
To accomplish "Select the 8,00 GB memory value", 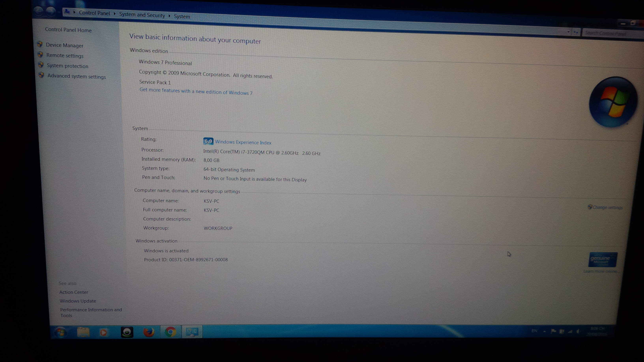I will pos(211,160).
